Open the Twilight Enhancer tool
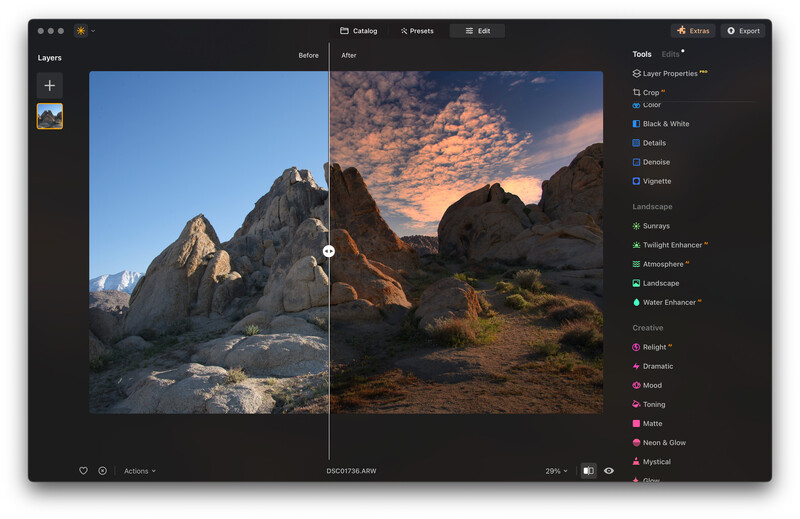800x519 pixels. coord(670,245)
